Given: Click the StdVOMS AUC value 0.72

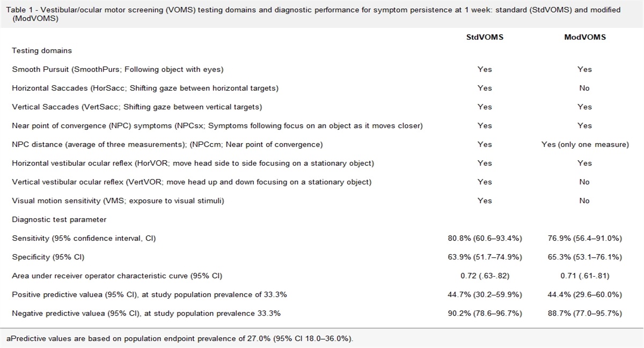Looking at the screenshot, I should point(485,276).
